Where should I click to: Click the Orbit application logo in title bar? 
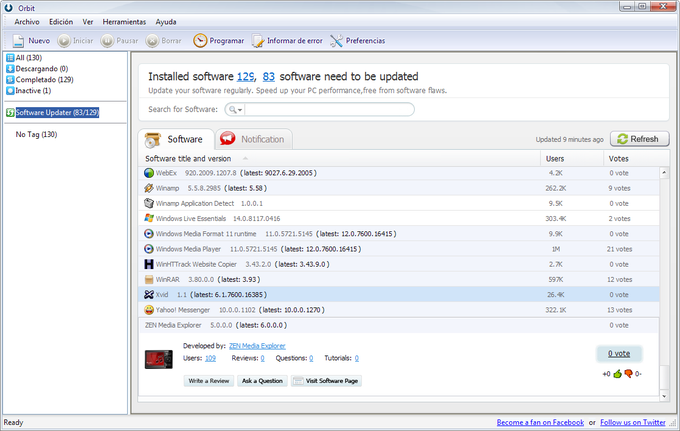8,8
